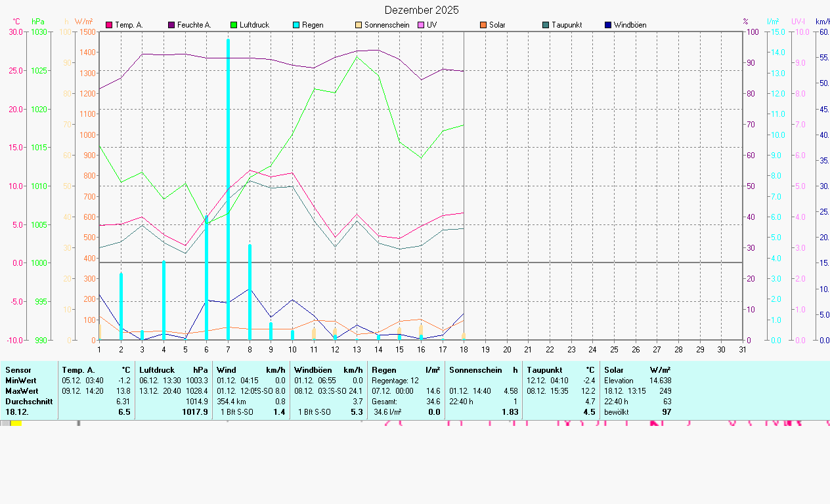This screenshot has width=830, height=504.
Task: Click the purple Feuchte A. legend square
Action: (x=171, y=25)
